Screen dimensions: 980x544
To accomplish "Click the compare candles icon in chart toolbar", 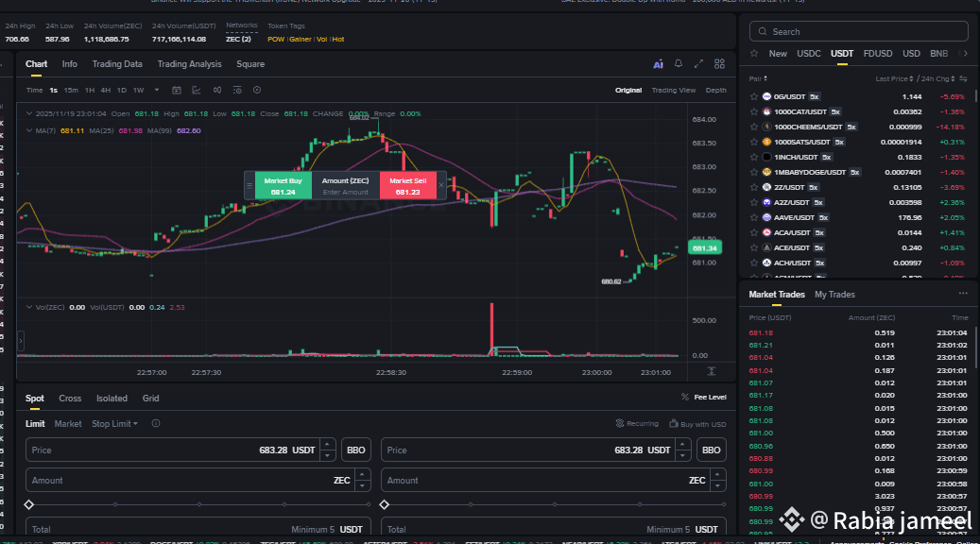I will pos(216,90).
